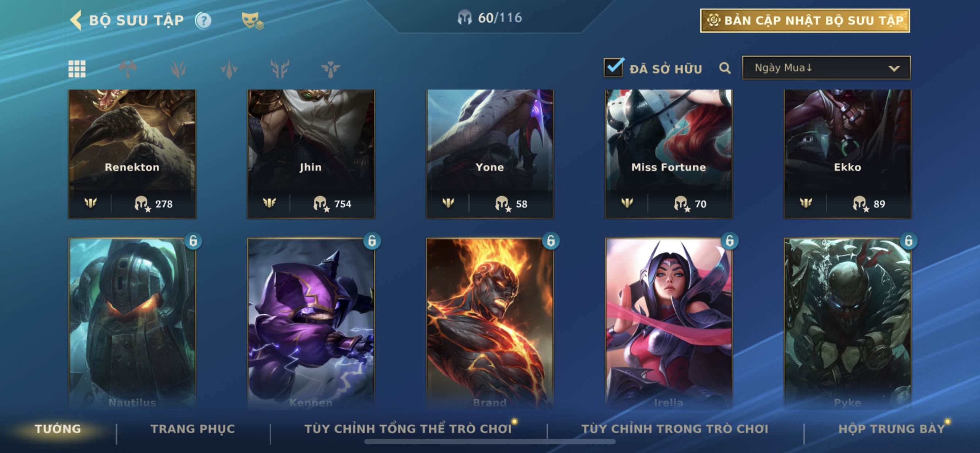Open the mask and coins icon
Viewport: 980px width, 453px height.
click(252, 20)
